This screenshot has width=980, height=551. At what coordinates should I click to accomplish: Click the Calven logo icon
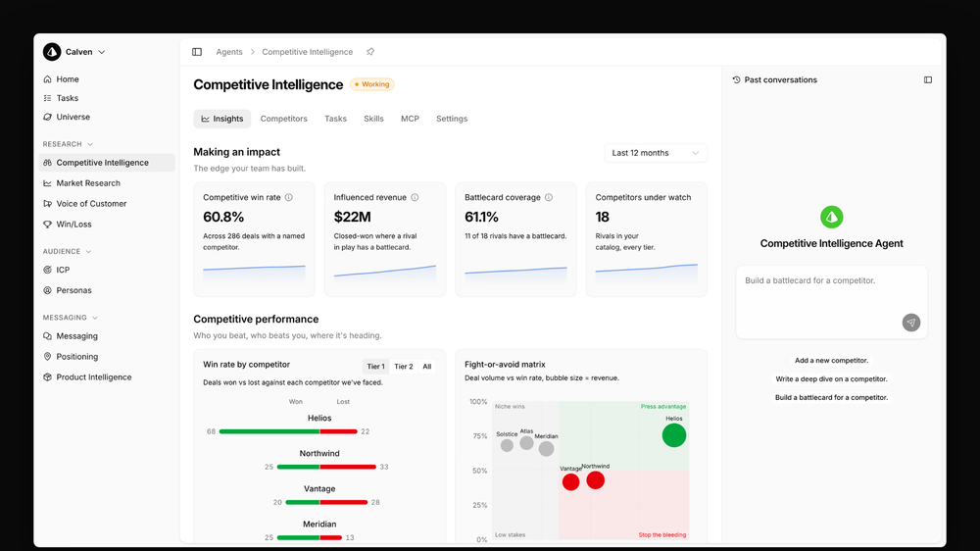52,52
